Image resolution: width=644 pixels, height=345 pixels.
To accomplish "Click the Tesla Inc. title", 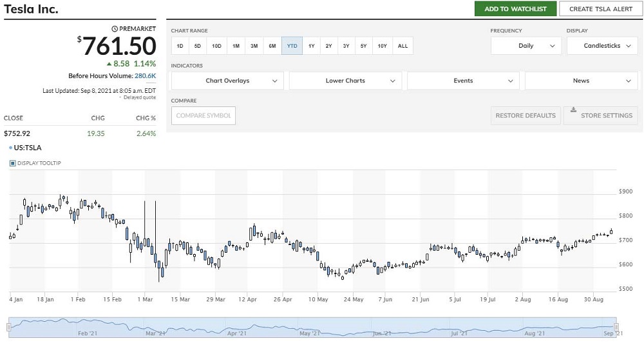I will [x=31, y=8].
